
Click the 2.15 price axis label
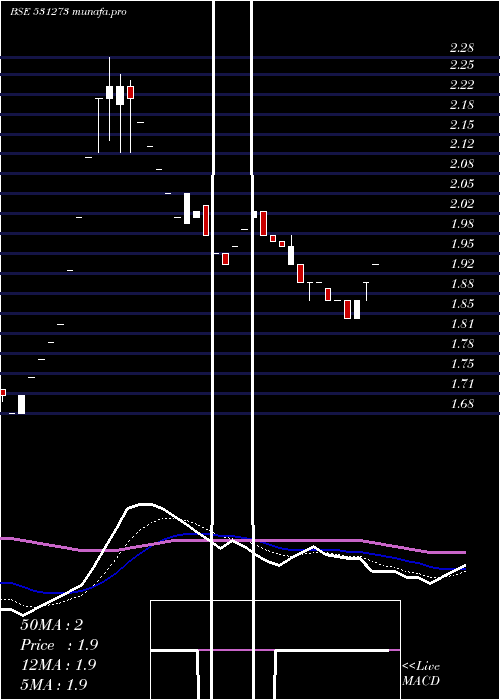click(x=462, y=125)
